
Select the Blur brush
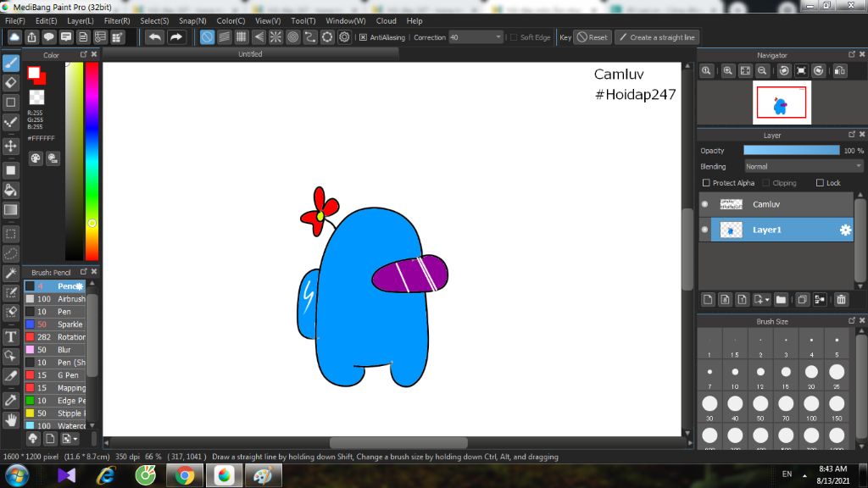pyautogui.click(x=55, y=350)
